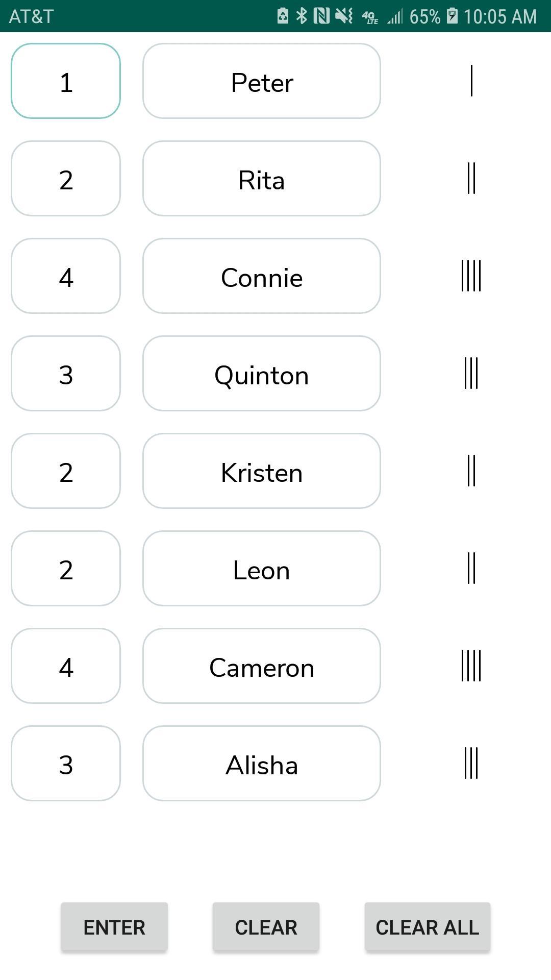
Task: Tap the battery icon in status bar
Action: (x=452, y=16)
